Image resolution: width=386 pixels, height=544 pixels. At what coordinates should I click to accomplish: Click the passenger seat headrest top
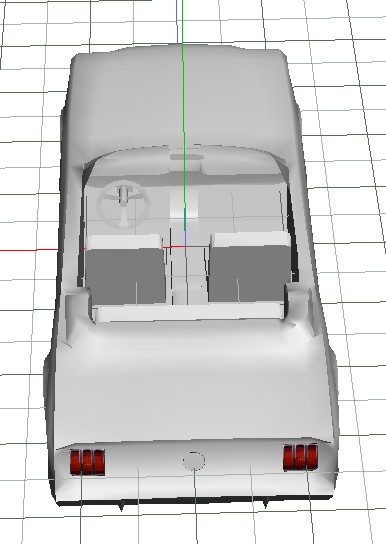tap(250, 238)
